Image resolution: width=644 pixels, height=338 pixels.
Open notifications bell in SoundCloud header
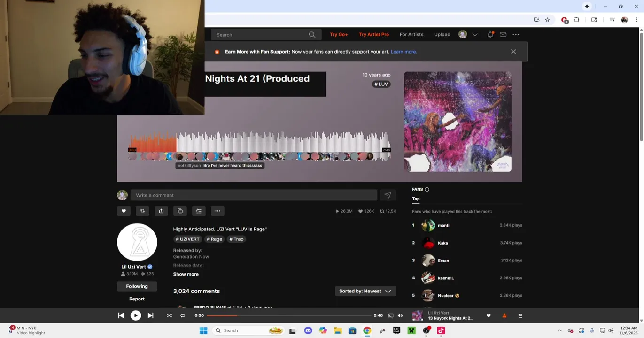click(490, 34)
